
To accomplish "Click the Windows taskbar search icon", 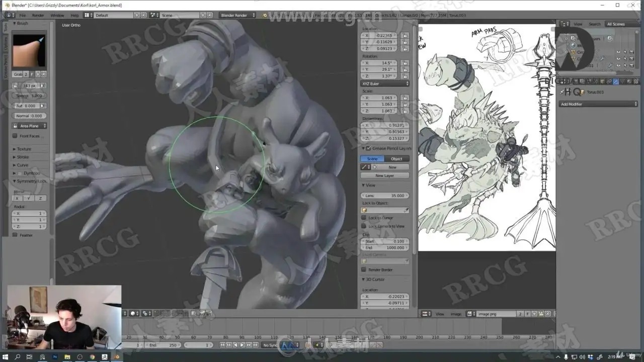I will point(17,357).
